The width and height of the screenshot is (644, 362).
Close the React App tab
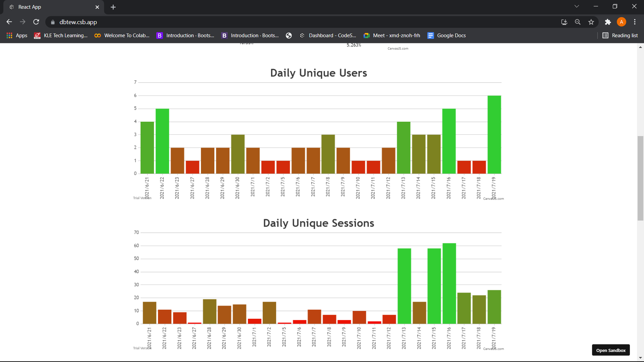[x=97, y=7]
